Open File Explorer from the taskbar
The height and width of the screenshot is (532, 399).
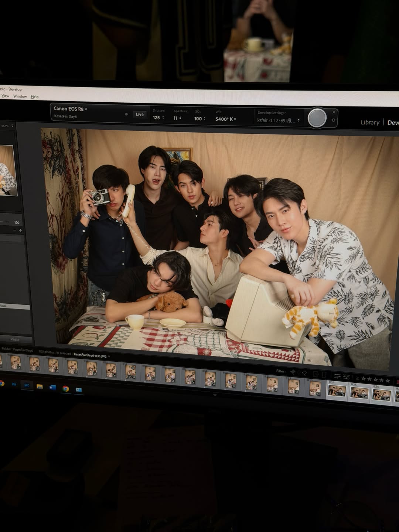(x=40, y=386)
